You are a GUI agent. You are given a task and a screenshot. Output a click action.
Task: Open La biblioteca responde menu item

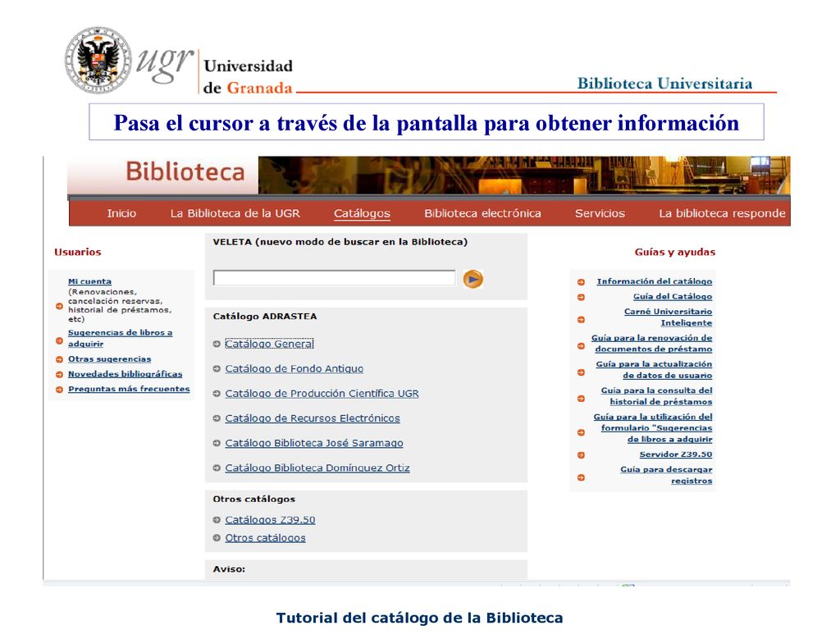coord(722,213)
